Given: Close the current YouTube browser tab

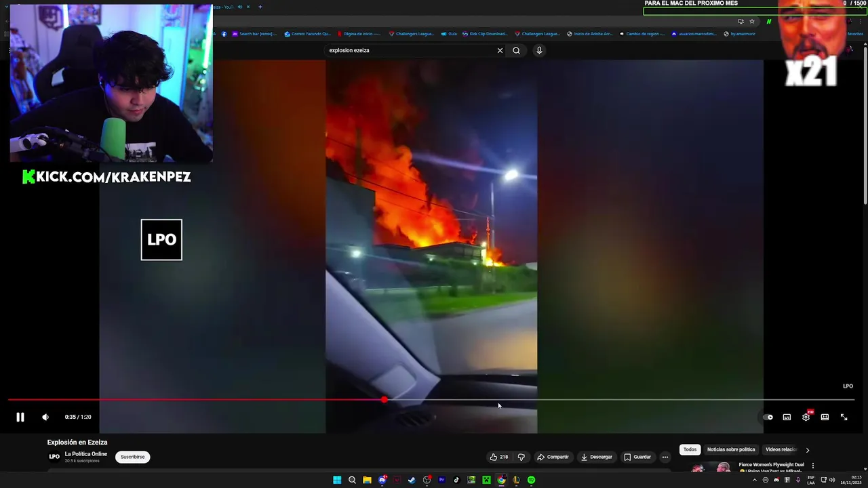Looking at the screenshot, I should [x=248, y=7].
